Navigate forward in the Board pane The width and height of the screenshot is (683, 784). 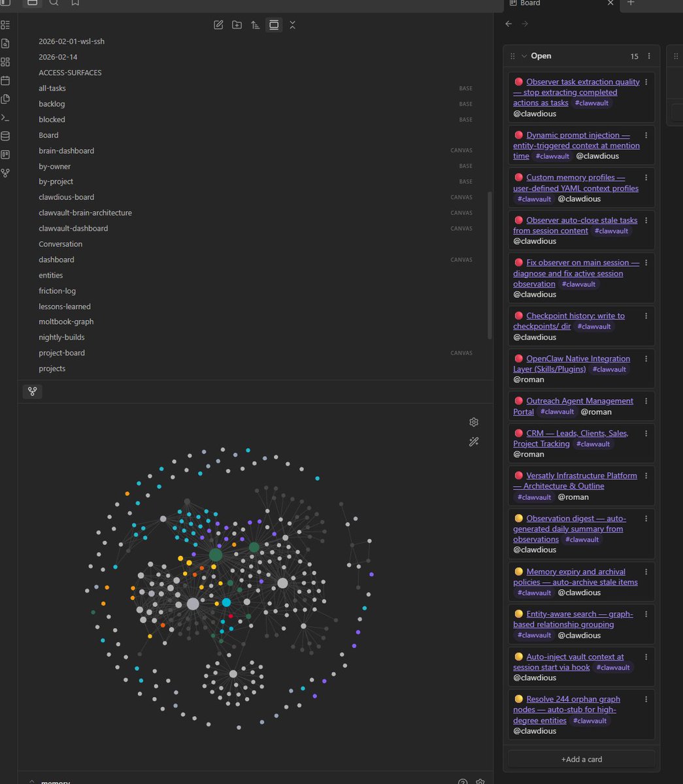click(525, 24)
